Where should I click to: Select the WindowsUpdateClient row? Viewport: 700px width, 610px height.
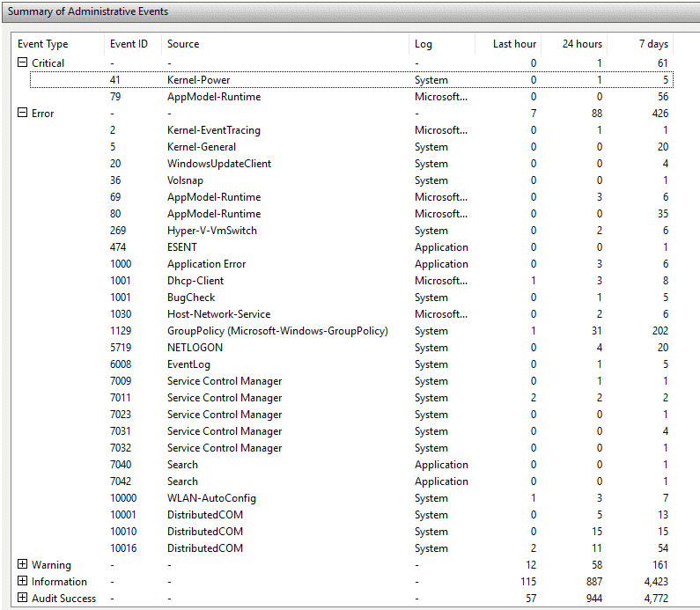[351, 164]
